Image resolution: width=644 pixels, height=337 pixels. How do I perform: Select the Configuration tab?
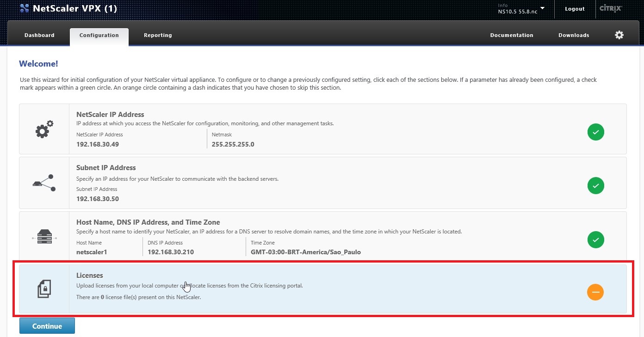point(99,35)
